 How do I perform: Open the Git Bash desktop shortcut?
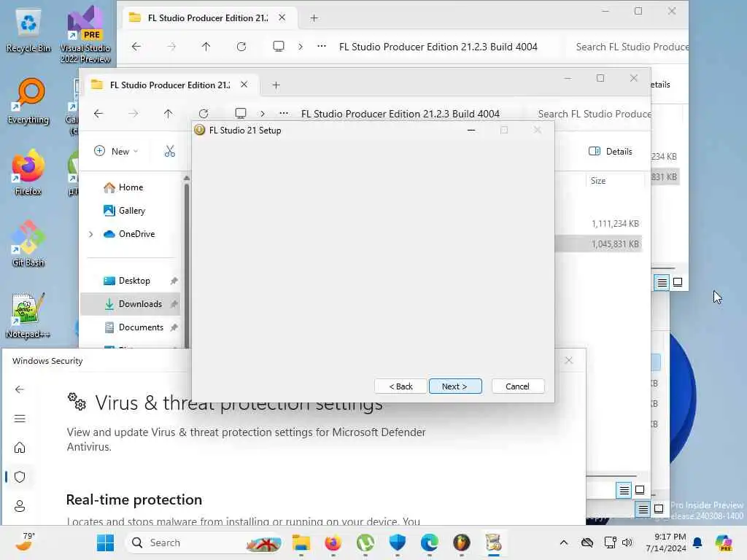[x=28, y=244]
